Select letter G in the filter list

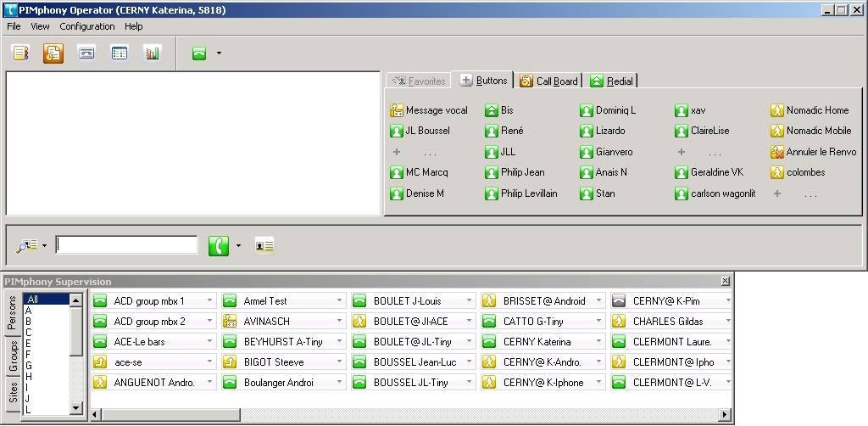tap(47, 366)
